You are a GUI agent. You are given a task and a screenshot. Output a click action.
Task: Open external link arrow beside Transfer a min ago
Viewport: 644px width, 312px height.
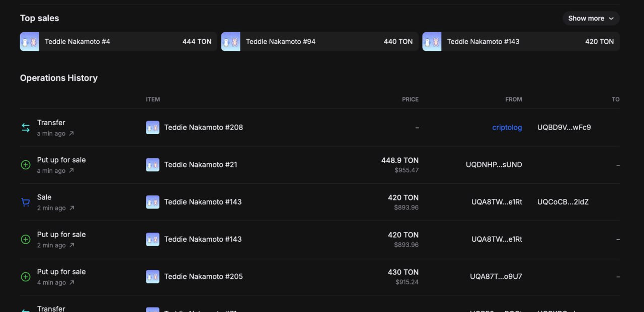click(71, 134)
